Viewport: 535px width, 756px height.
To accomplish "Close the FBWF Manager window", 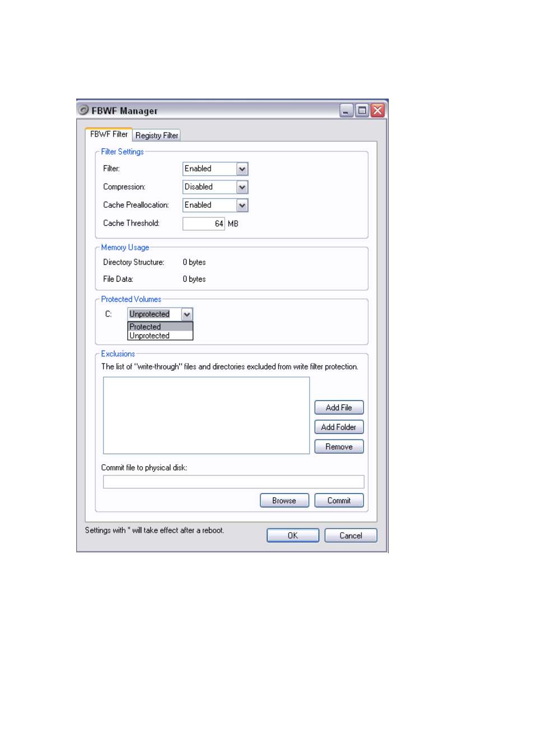I will [x=378, y=110].
